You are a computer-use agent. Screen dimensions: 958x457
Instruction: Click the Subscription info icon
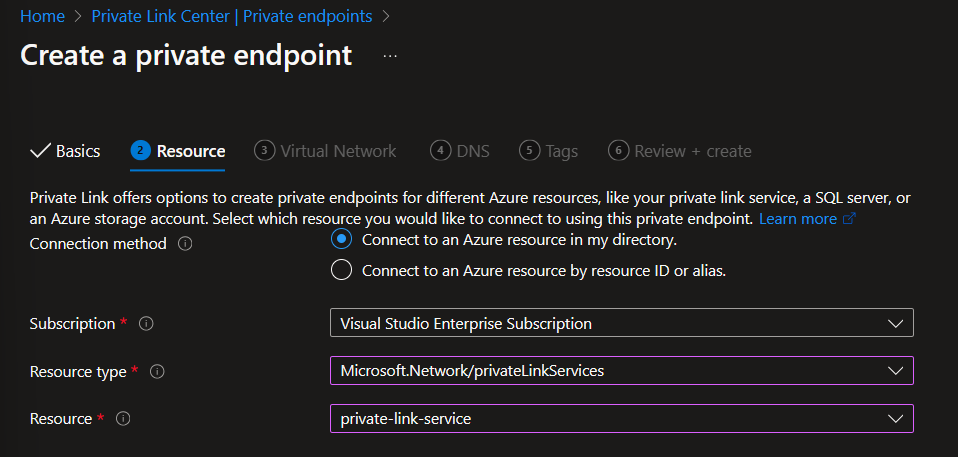(x=147, y=324)
